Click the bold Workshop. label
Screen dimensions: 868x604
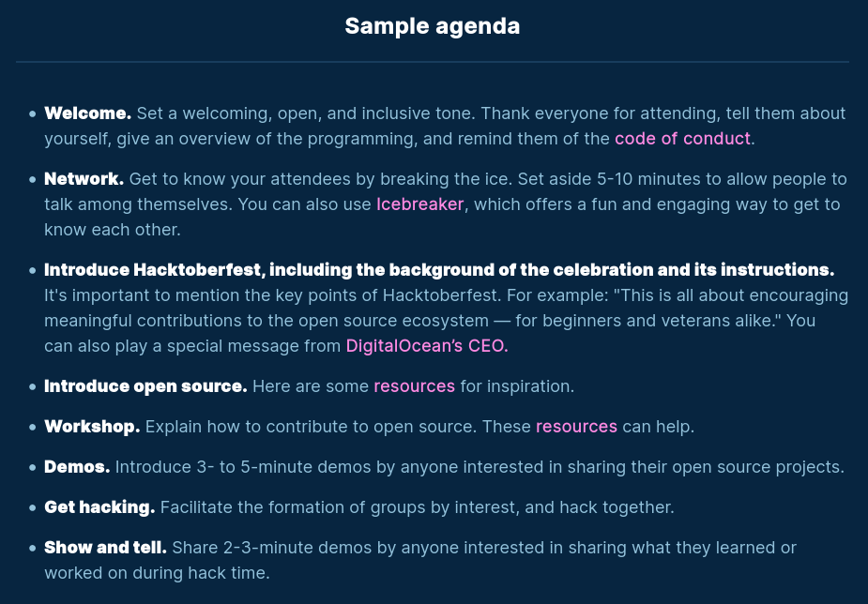(x=93, y=427)
